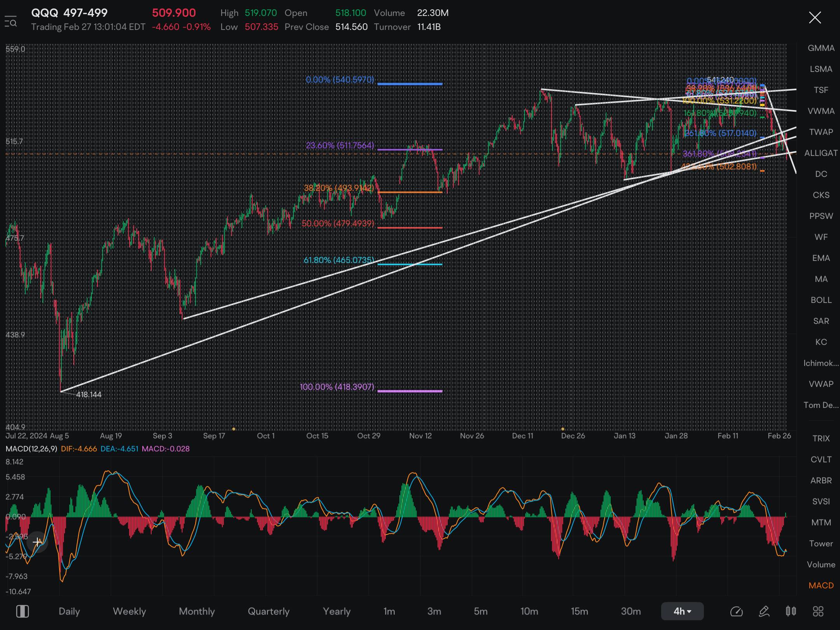840x630 pixels.
Task: Click the crosshair plus button in MACD panel
Action: coord(37,542)
